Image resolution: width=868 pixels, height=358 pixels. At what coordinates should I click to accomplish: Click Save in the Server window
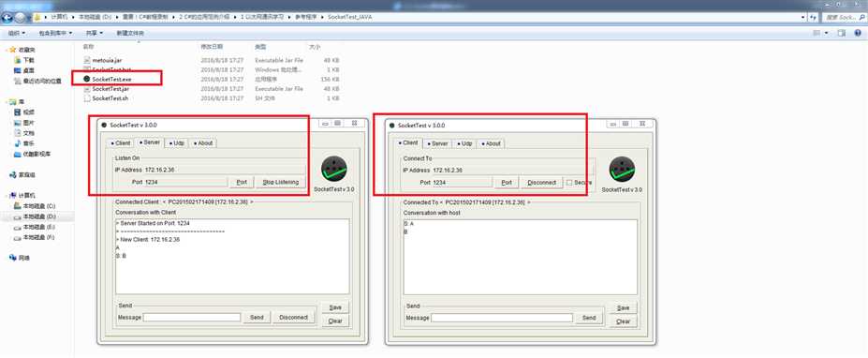(335, 307)
